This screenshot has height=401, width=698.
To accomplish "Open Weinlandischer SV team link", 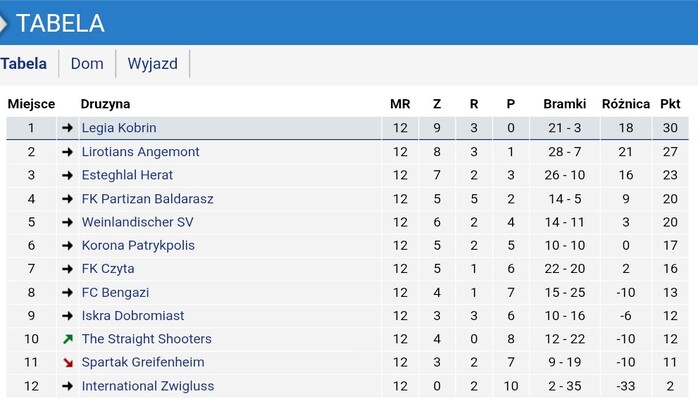I will pyautogui.click(x=138, y=222).
